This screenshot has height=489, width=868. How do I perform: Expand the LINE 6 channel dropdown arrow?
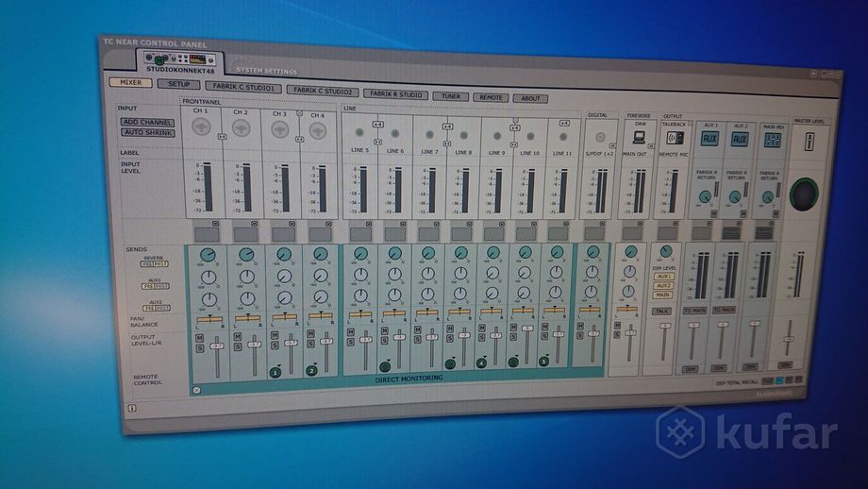coord(403,224)
